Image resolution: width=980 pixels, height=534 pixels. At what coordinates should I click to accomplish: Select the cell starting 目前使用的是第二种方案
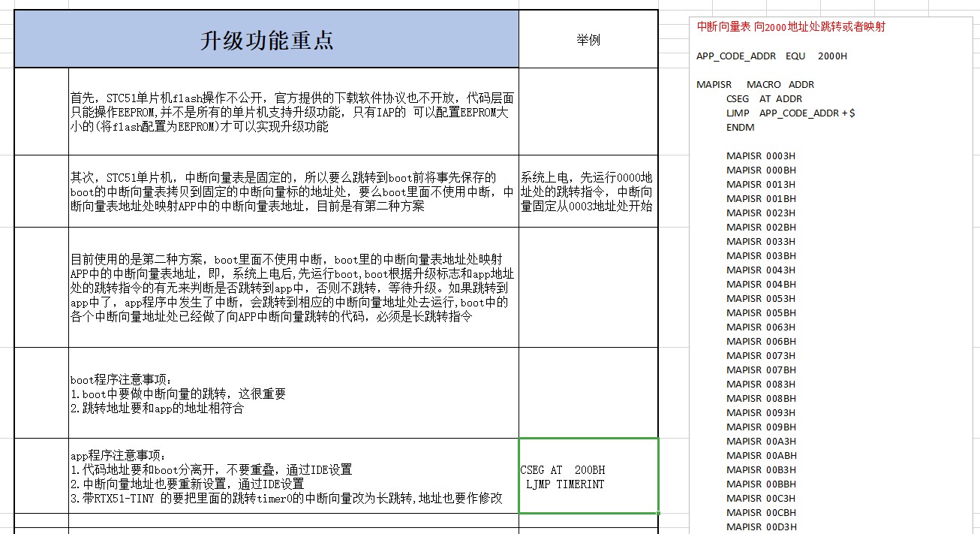click(293, 288)
